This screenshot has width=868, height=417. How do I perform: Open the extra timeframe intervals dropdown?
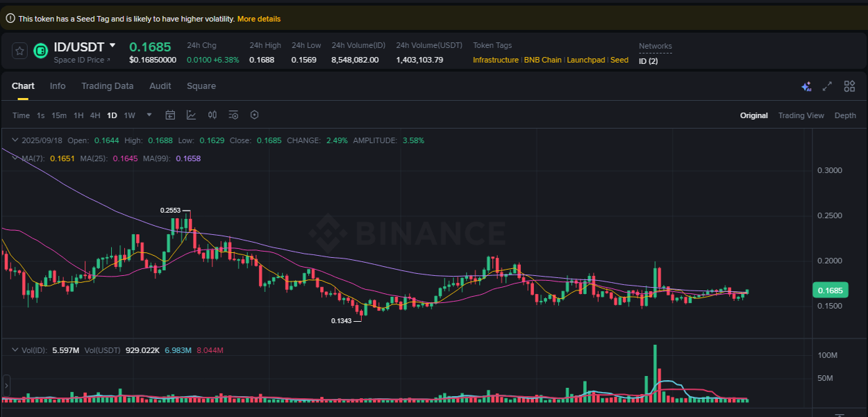148,115
